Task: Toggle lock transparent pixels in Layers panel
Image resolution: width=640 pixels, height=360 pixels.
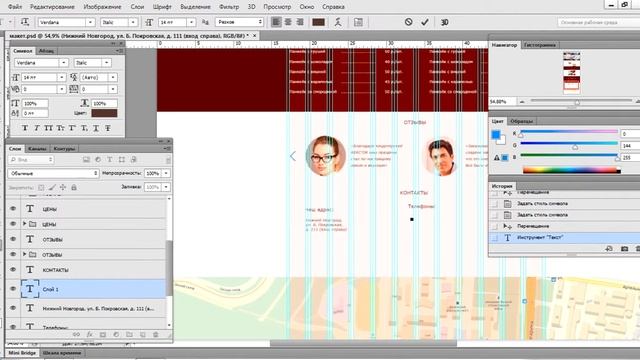Action: (41, 187)
